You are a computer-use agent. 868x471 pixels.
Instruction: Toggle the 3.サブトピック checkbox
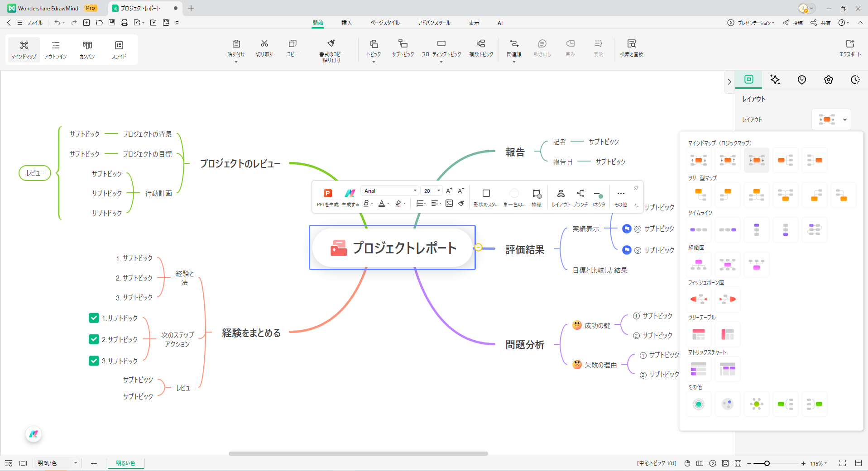click(94, 361)
